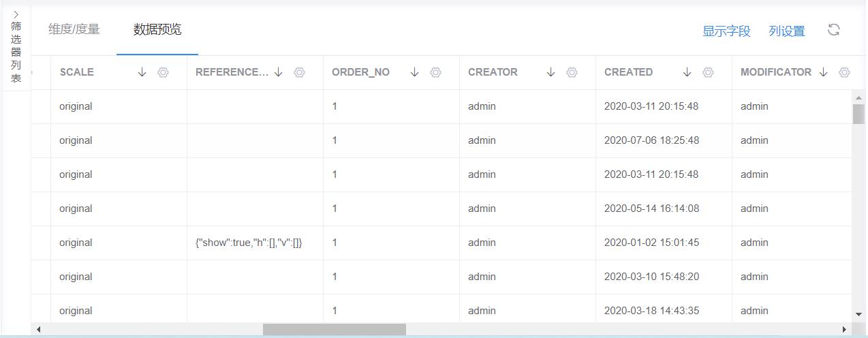The image size is (868, 338).
Task: Click the refresh icon at top right
Action: [833, 30]
